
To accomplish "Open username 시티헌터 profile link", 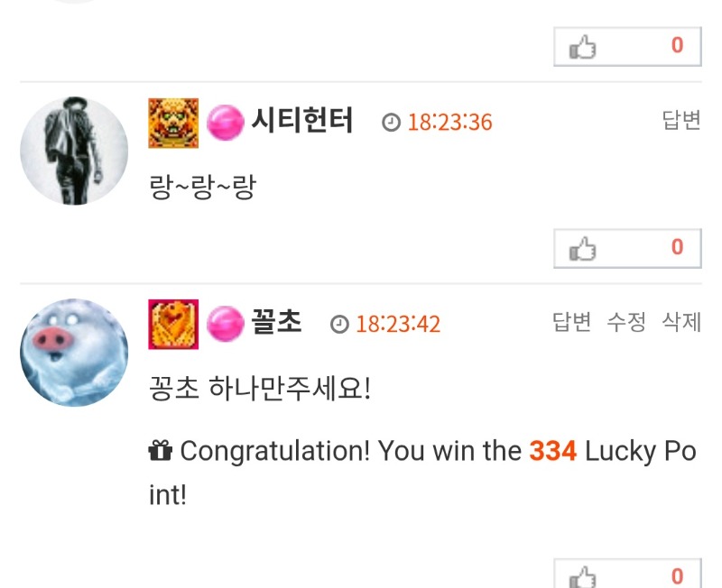I will pos(302,120).
